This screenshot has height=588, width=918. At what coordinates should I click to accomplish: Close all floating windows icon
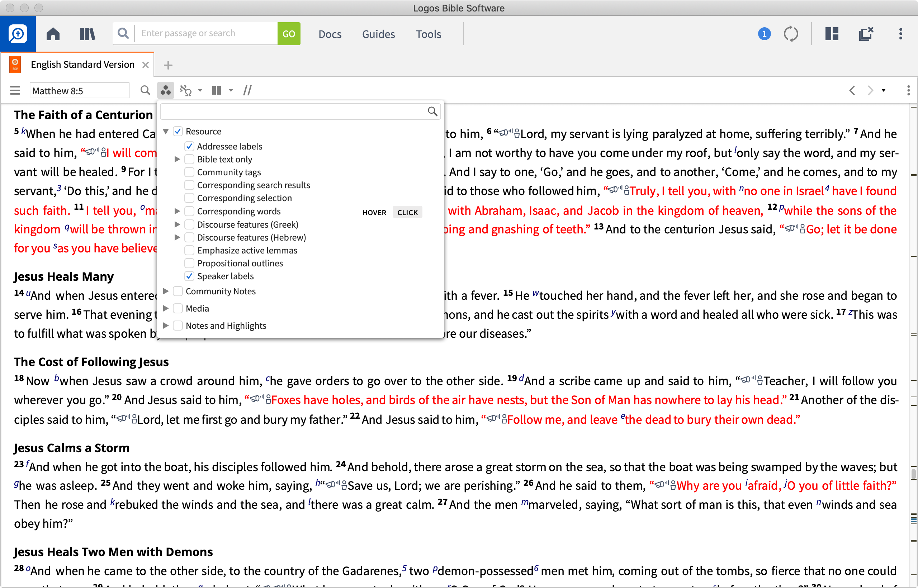(x=866, y=34)
